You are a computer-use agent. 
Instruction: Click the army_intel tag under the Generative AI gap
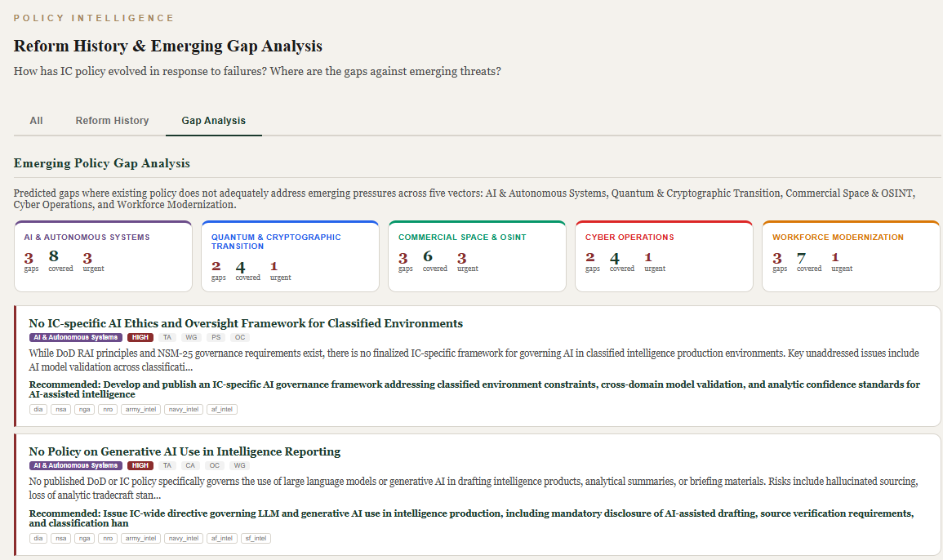pos(140,538)
